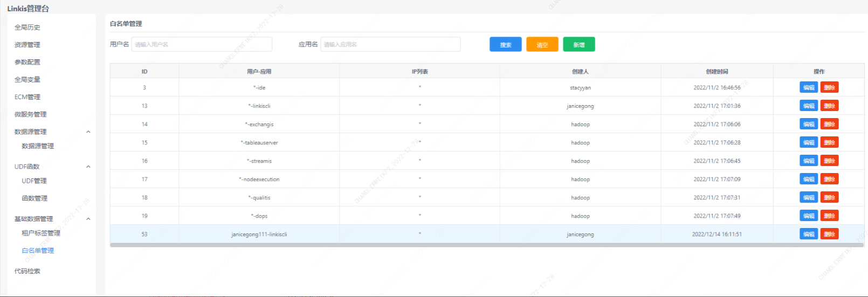This screenshot has width=868, height=297.
Task: Delete the *-streamis row entry
Action: 829,161
